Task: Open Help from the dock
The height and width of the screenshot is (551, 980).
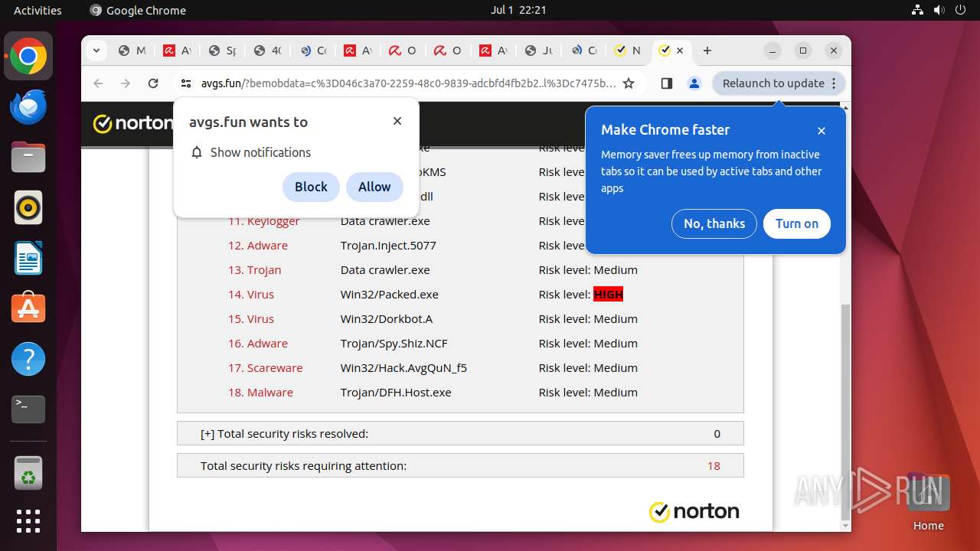Action: click(28, 359)
